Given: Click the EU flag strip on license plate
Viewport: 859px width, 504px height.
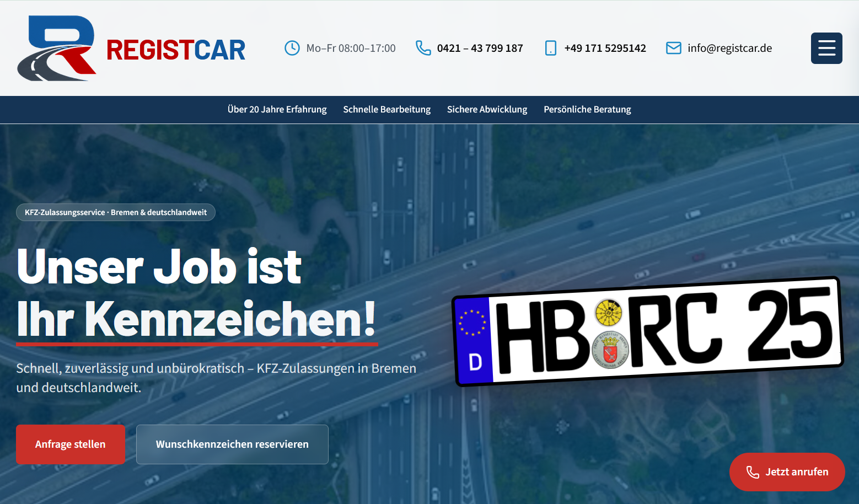Looking at the screenshot, I should [473, 340].
